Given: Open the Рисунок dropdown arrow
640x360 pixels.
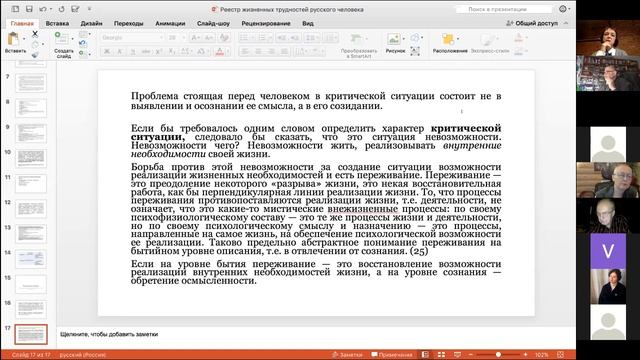Looking at the screenshot, I should pos(404,39).
